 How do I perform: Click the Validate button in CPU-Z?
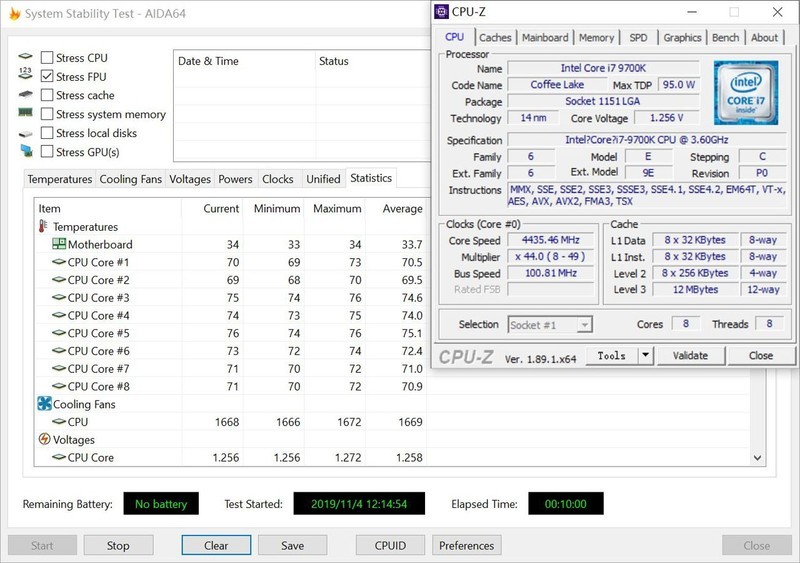(690, 355)
